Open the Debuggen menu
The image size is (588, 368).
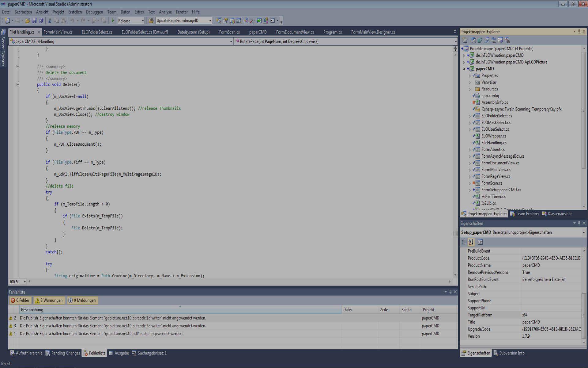tap(94, 12)
